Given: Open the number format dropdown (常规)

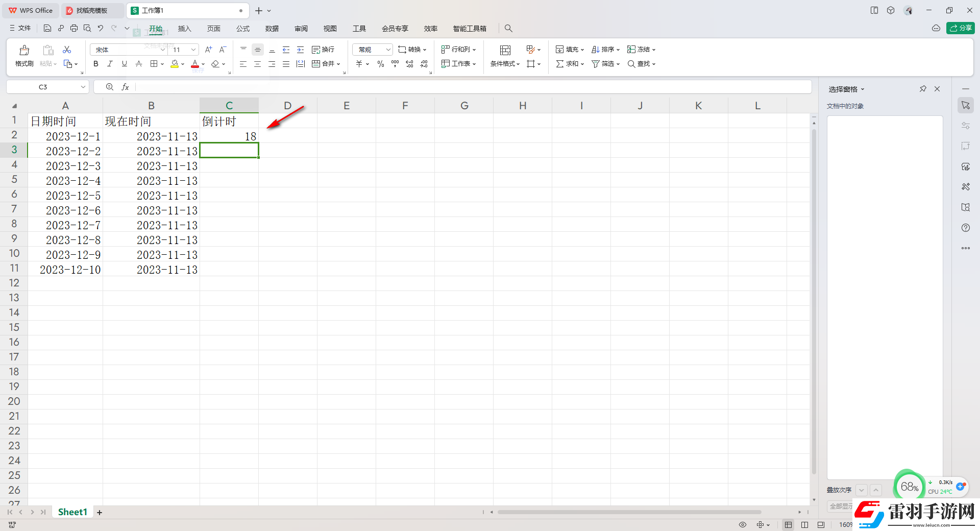Looking at the screenshot, I should click(388, 50).
